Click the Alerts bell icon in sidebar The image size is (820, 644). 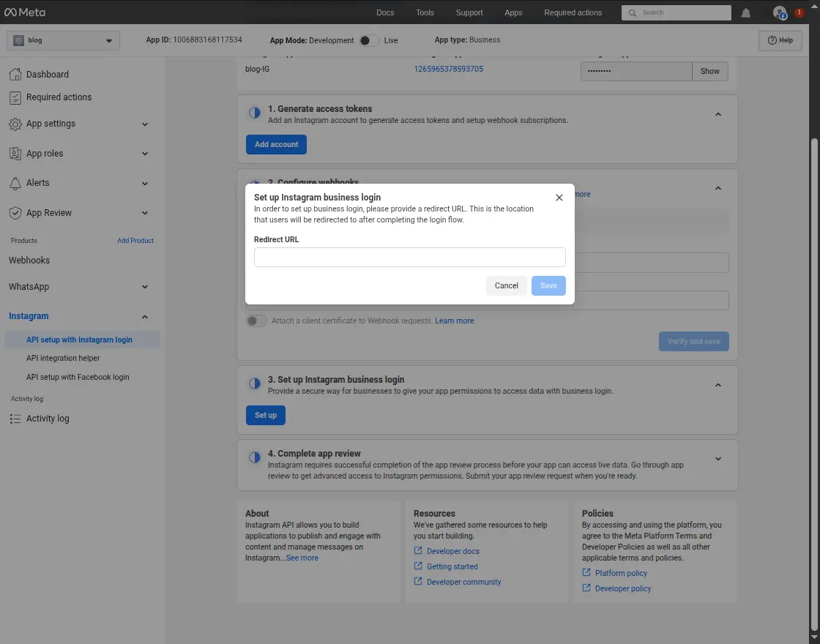point(15,183)
